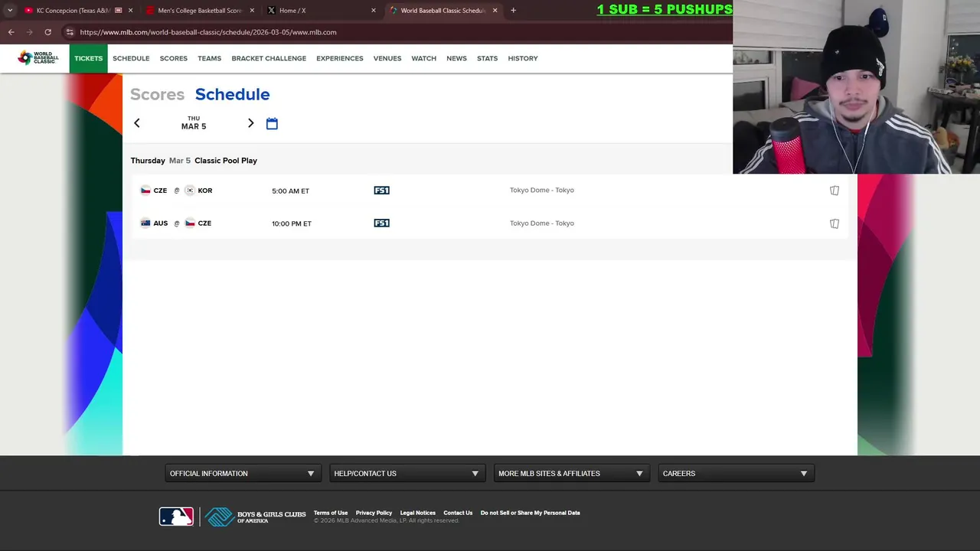Open Scores in the top navigation

point(174,59)
